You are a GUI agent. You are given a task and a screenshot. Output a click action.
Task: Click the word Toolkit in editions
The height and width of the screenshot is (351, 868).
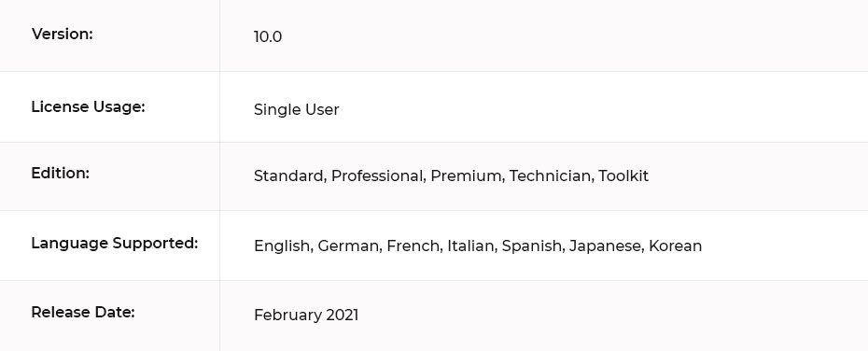(623, 176)
